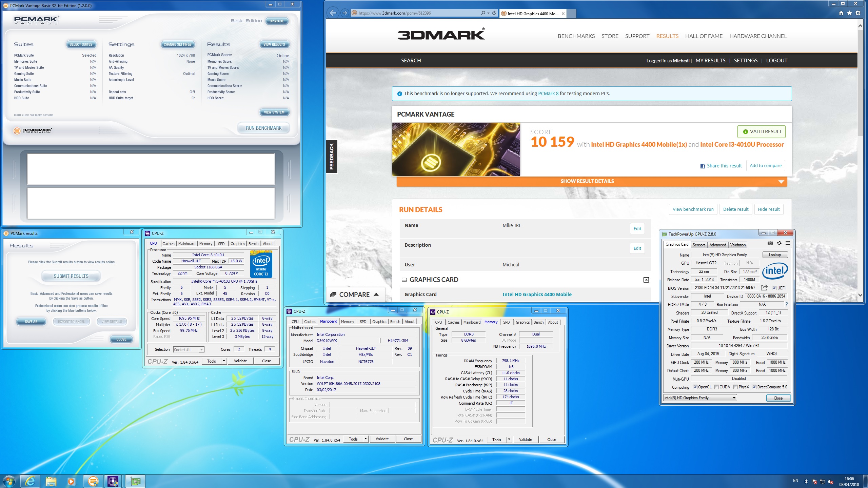Open the browser tools gear icon
868x488 pixels.
click(x=858, y=13)
